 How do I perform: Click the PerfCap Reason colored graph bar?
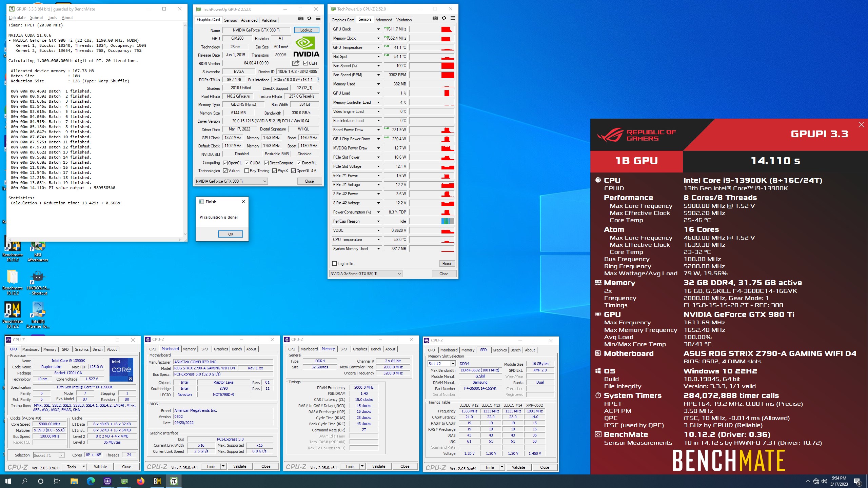click(x=448, y=221)
